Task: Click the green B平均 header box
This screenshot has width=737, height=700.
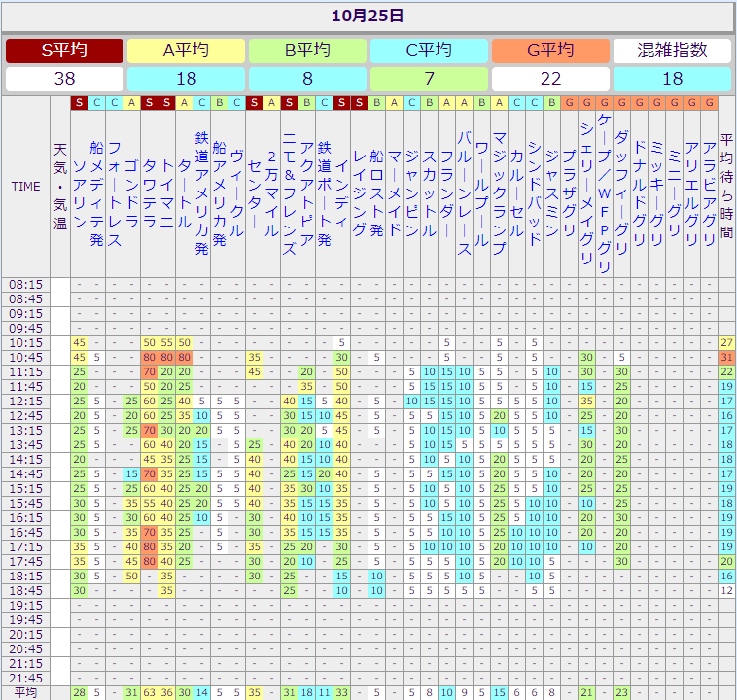Action: (x=307, y=51)
